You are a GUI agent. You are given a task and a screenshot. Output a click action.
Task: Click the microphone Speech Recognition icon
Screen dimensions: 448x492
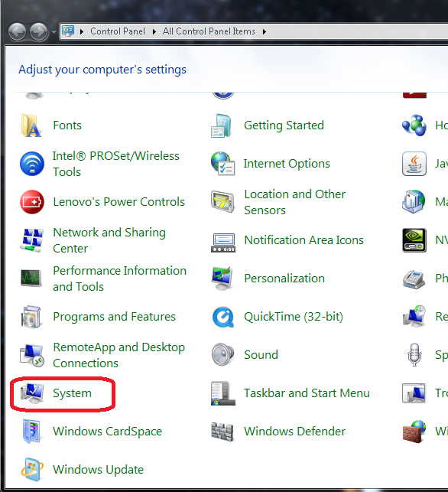[x=414, y=355]
